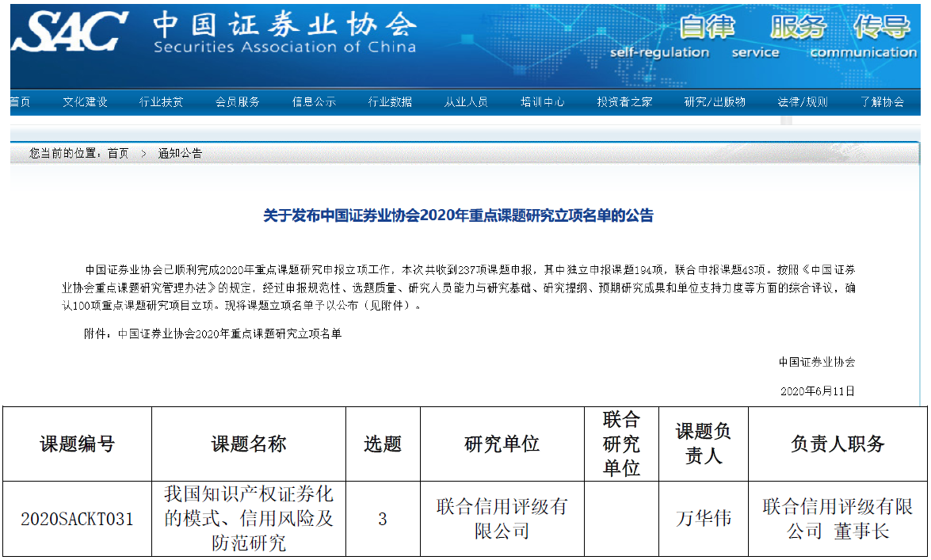Click the 通知公告 breadcrumb link
Image resolution: width=931 pixels, height=560 pixels.
coord(180,153)
